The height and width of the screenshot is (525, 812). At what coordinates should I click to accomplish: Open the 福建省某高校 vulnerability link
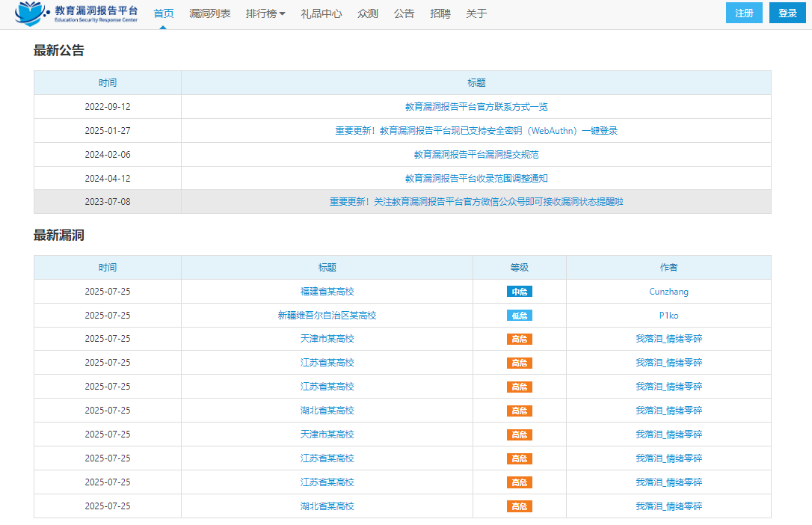coord(327,292)
